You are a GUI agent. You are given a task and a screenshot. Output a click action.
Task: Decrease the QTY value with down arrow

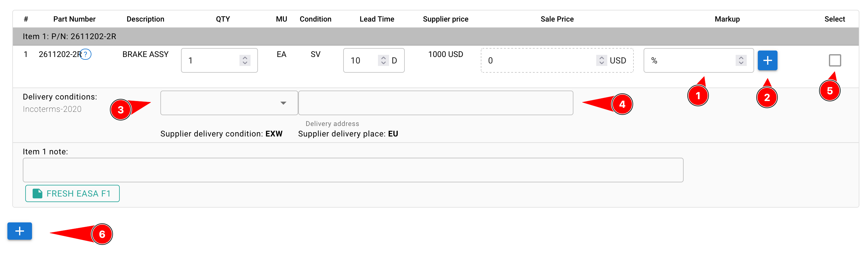245,63
